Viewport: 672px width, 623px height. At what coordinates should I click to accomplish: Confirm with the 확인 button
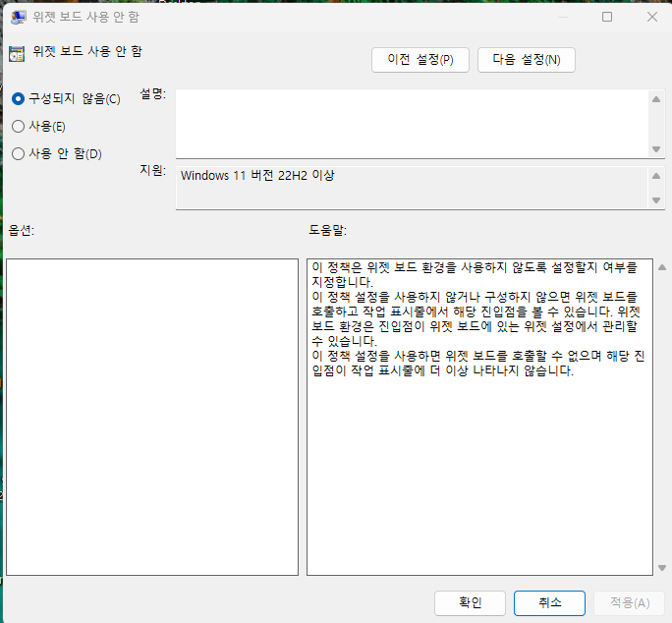pos(470,602)
